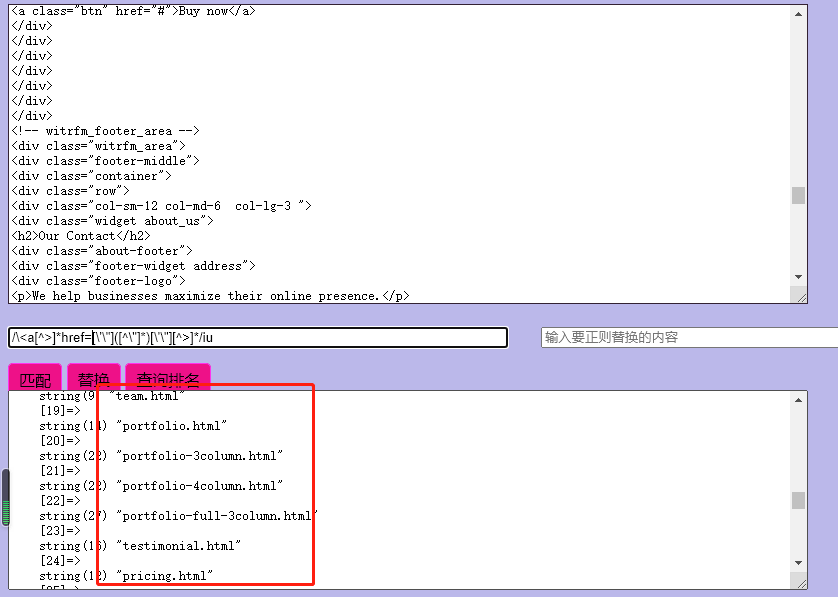Click the 替换 (replace) button

coord(94,379)
